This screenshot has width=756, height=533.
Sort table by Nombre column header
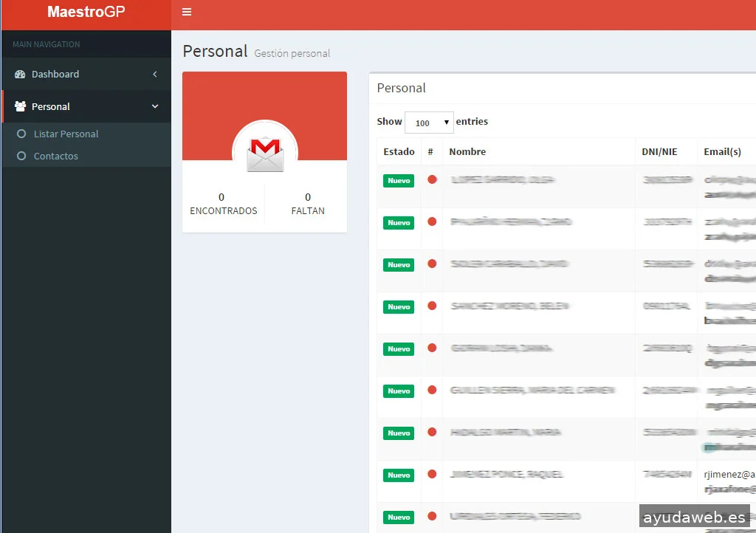pos(467,152)
